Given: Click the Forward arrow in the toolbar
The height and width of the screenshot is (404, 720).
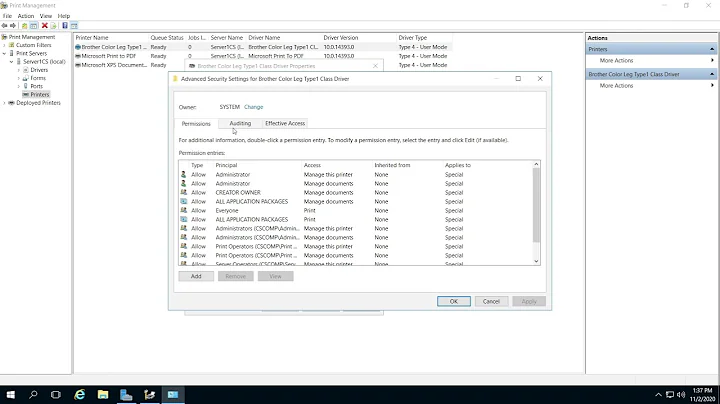Looking at the screenshot, I should [x=13, y=26].
